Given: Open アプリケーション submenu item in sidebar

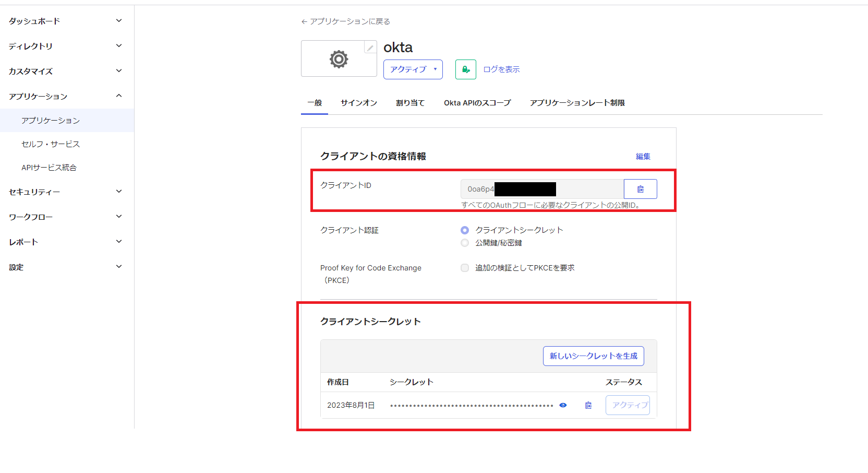Looking at the screenshot, I should [x=67, y=120].
